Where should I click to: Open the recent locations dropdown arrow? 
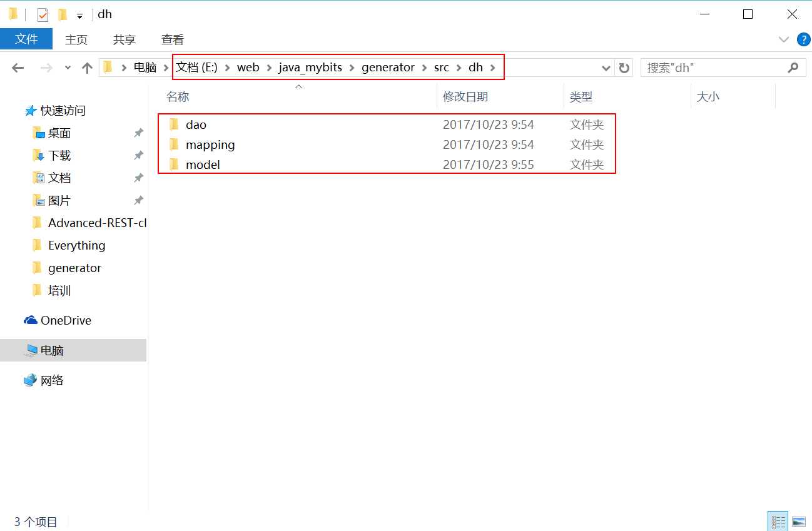pos(68,68)
